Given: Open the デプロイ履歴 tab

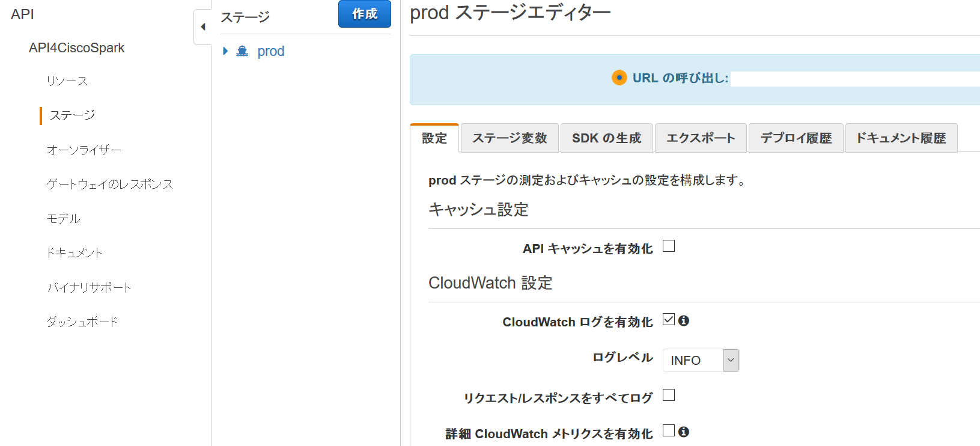Looking at the screenshot, I should (796, 138).
